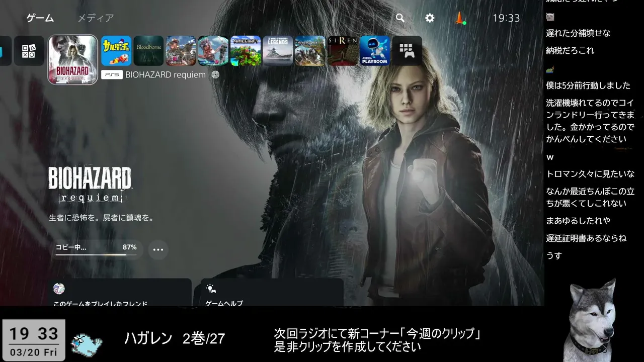Click the lightbulb controller Game Help icon
The image size is (644, 362).
pyautogui.click(x=211, y=289)
